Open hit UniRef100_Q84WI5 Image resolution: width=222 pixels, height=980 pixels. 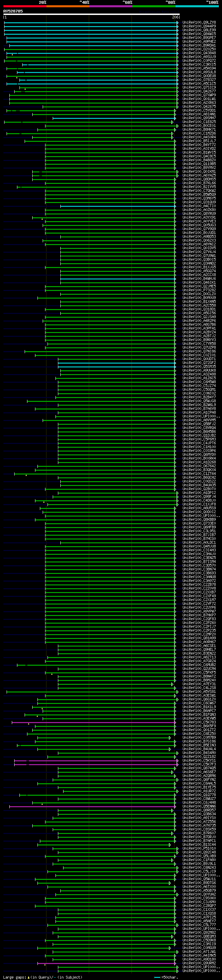pyautogui.click(x=199, y=34)
